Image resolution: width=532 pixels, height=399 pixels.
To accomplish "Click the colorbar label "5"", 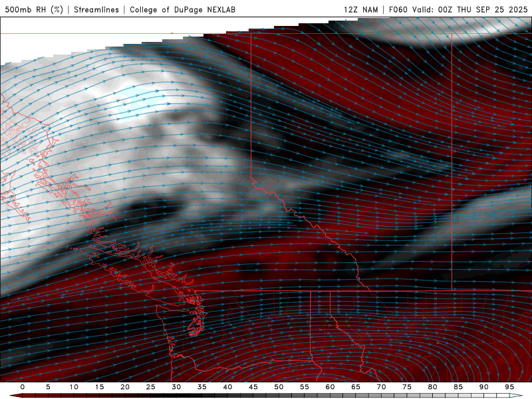I will pos(48,387).
